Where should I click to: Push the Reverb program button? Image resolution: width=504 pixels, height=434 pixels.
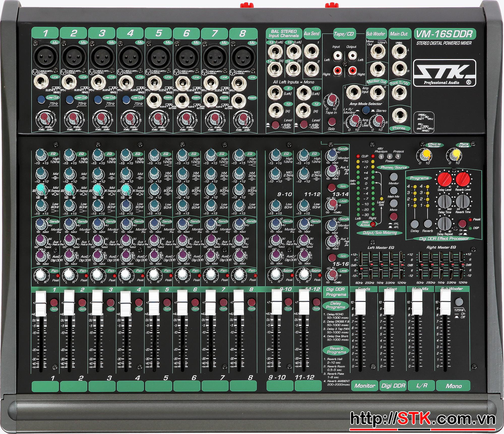[x=428, y=224]
